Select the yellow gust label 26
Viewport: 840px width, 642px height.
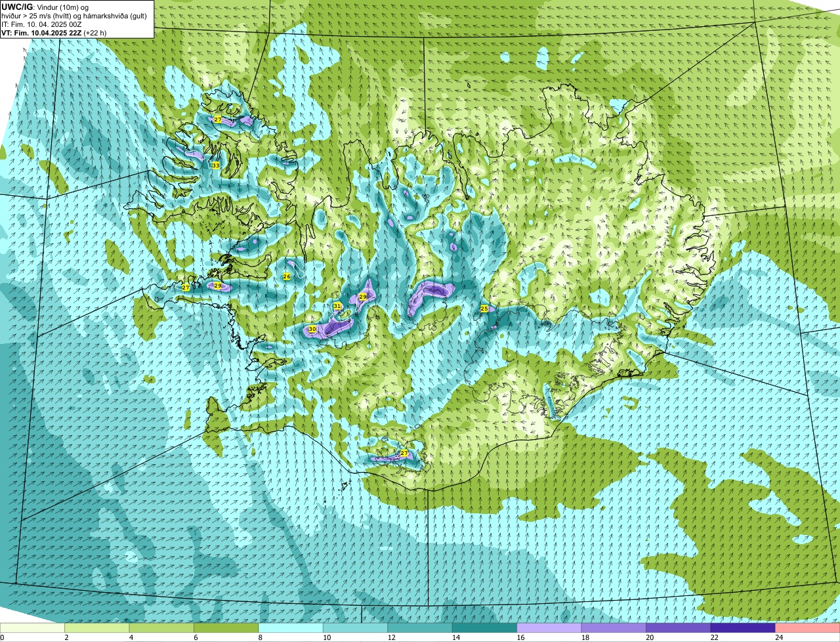(286, 277)
